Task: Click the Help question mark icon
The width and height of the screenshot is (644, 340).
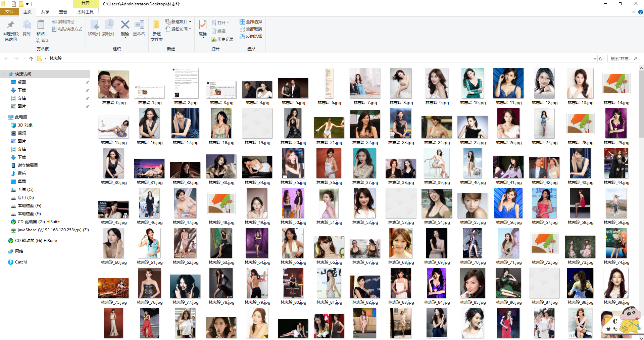Action: click(640, 12)
